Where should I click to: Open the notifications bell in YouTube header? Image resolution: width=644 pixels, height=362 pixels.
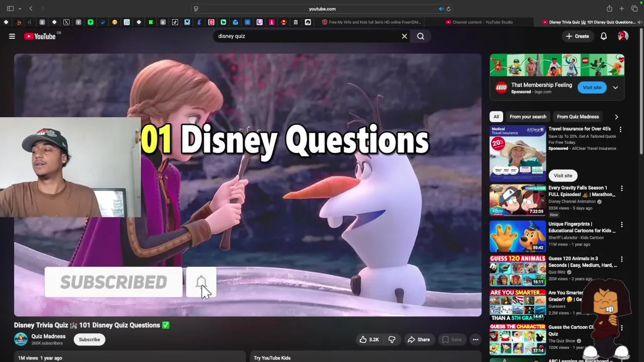pos(604,36)
